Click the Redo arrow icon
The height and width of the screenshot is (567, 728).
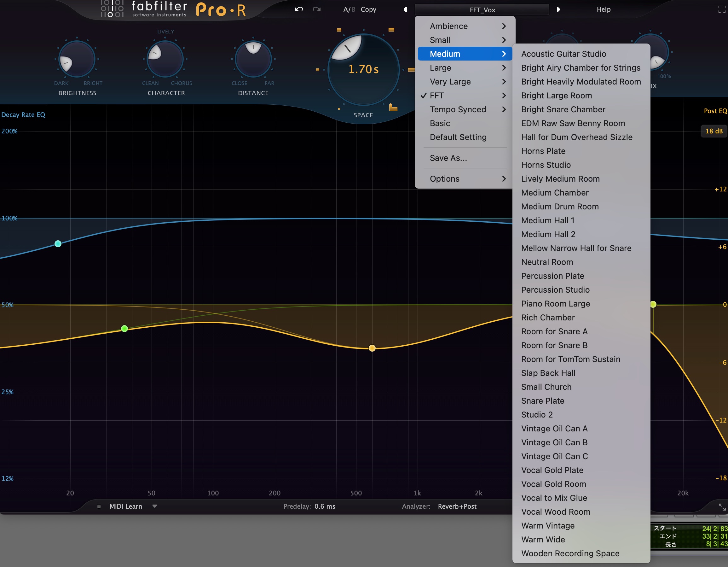point(317,9)
